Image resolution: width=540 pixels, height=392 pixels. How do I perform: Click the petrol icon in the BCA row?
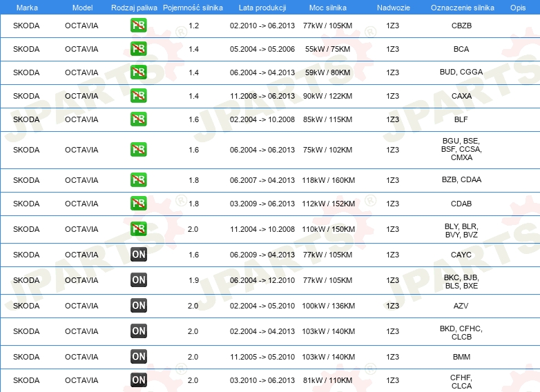tap(138, 49)
